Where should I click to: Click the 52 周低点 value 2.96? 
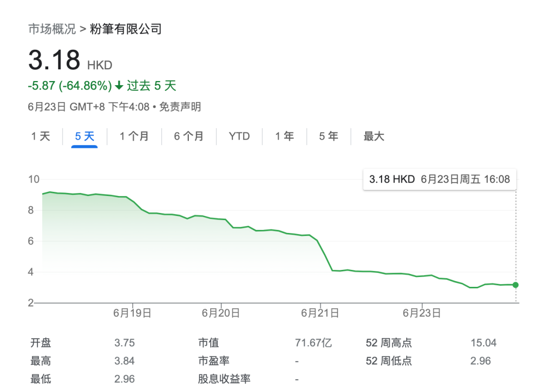coord(481,361)
